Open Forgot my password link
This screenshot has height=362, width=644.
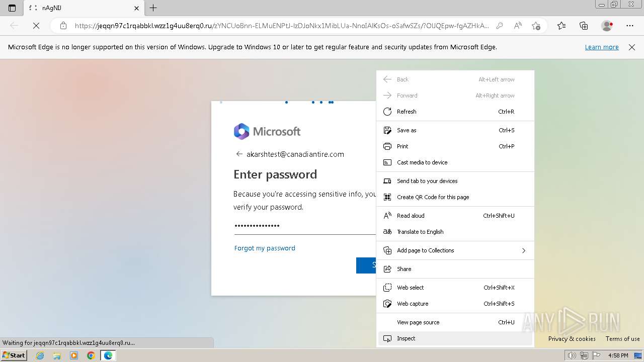click(x=265, y=248)
